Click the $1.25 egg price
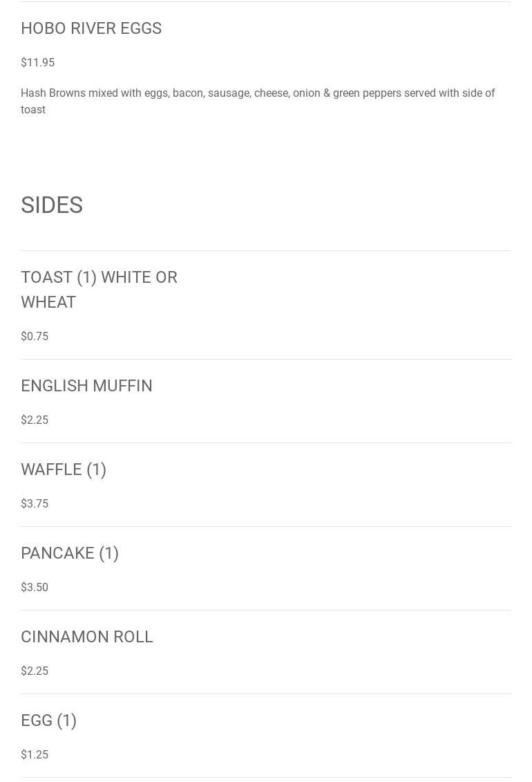The image size is (532, 782). pos(35,754)
